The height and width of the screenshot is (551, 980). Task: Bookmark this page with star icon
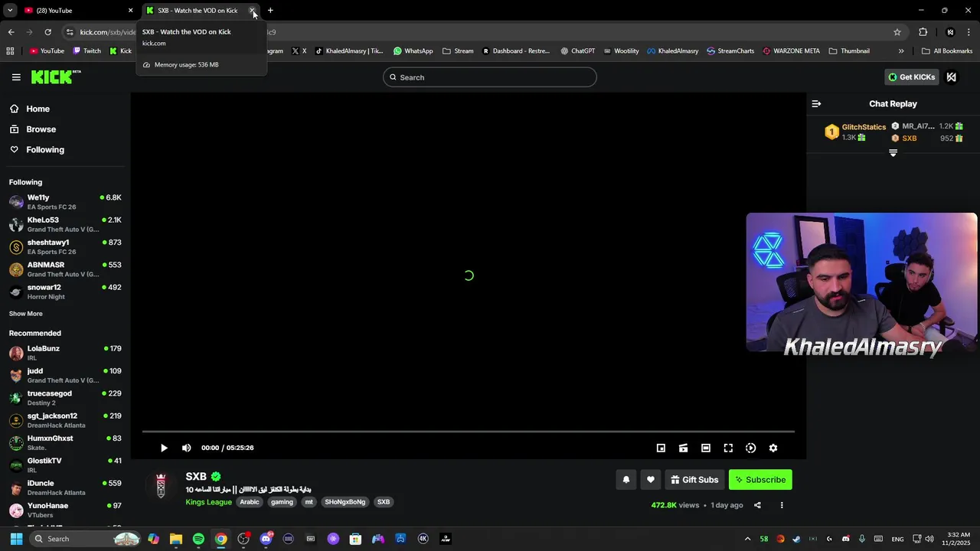tap(897, 32)
